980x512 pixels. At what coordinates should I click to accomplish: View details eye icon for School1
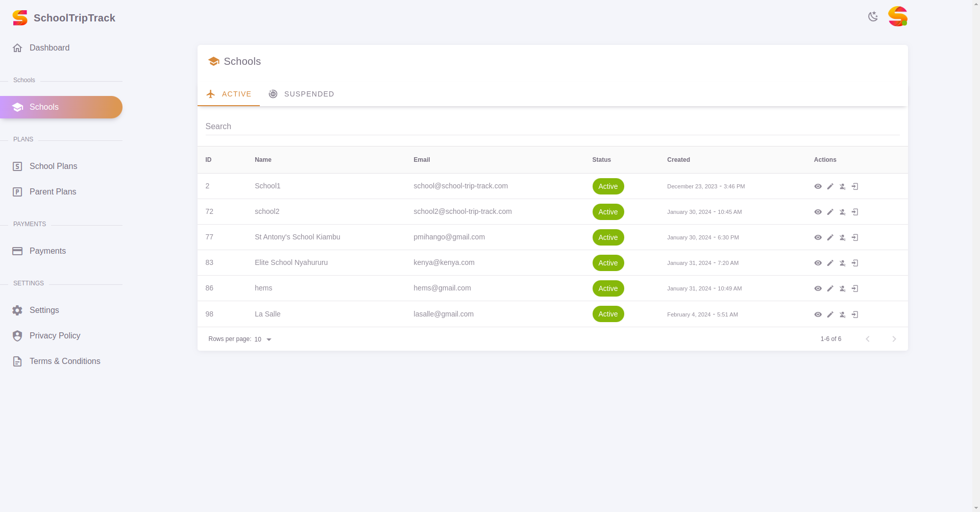(818, 186)
